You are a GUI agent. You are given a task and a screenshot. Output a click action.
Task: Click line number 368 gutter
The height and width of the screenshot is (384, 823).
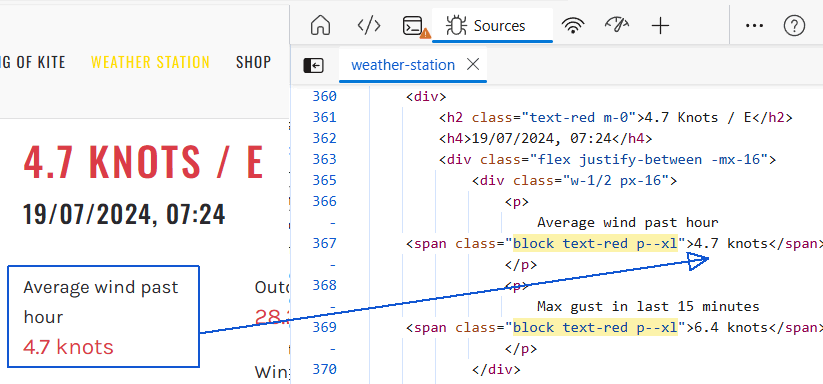click(324, 285)
